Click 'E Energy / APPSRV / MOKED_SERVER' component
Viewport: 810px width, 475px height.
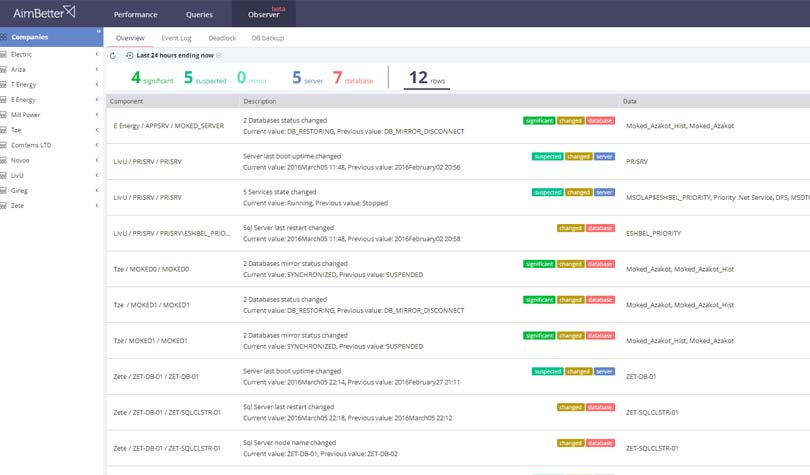tap(168, 126)
